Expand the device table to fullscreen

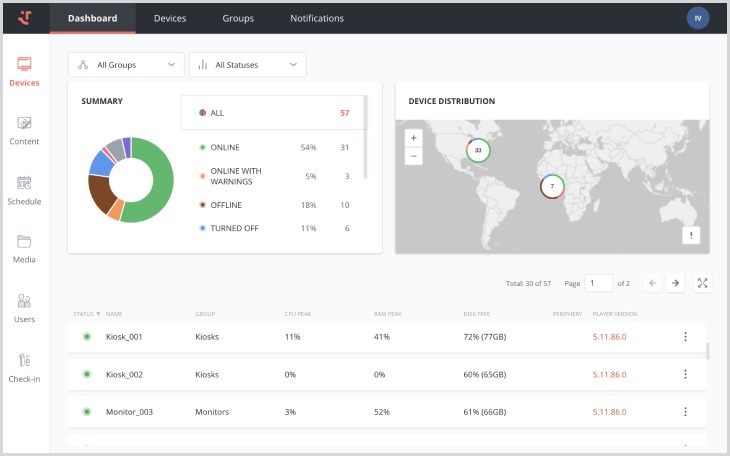point(703,283)
